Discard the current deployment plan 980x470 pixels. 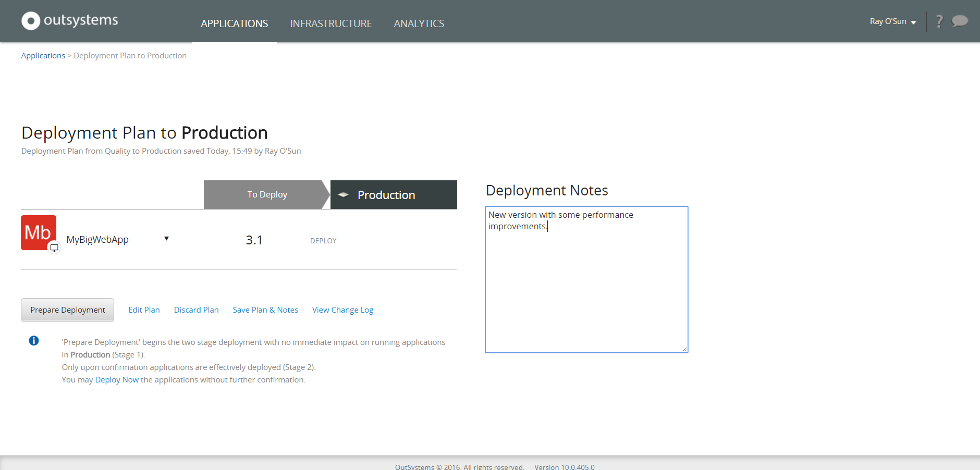[196, 310]
